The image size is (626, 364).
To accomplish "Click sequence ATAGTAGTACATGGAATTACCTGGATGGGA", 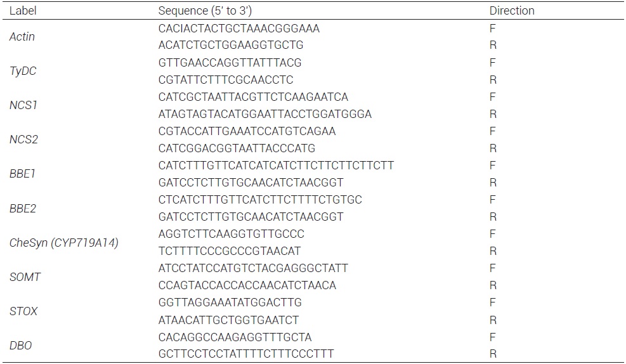I will tap(265, 114).
